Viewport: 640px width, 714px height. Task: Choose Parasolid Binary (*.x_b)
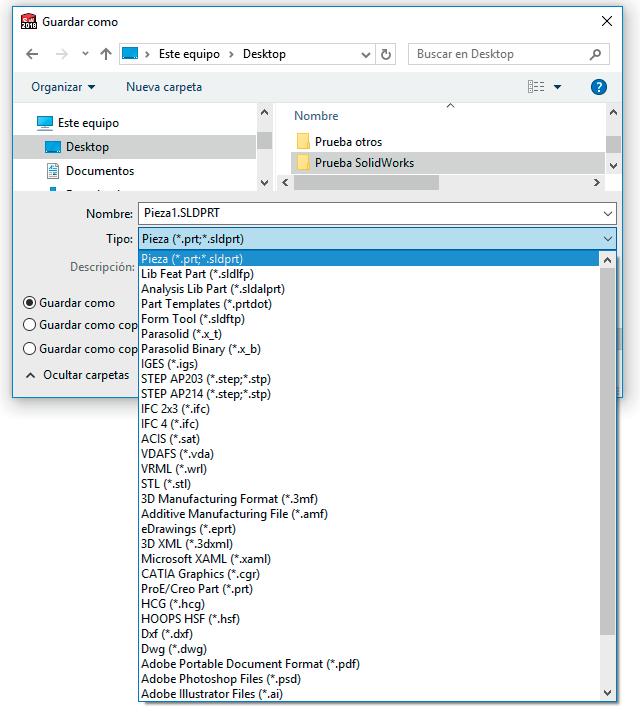(369, 349)
